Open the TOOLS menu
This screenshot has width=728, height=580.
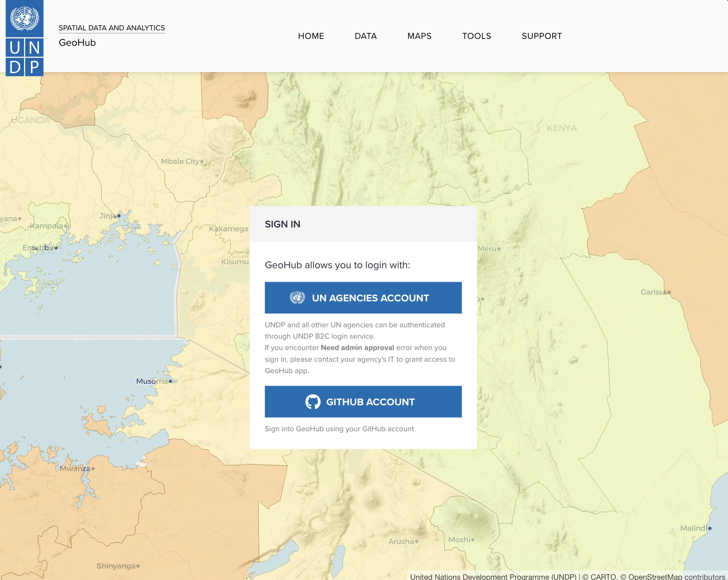coord(476,36)
